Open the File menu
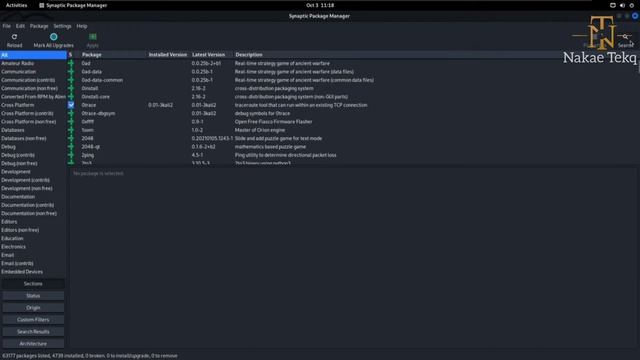640x360 pixels. (x=7, y=26)
